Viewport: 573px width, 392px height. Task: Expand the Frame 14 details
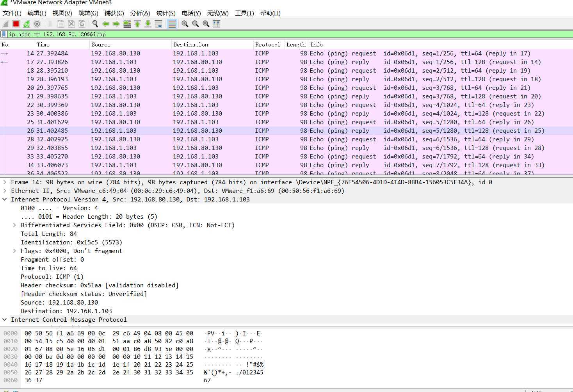pos(5,182)
